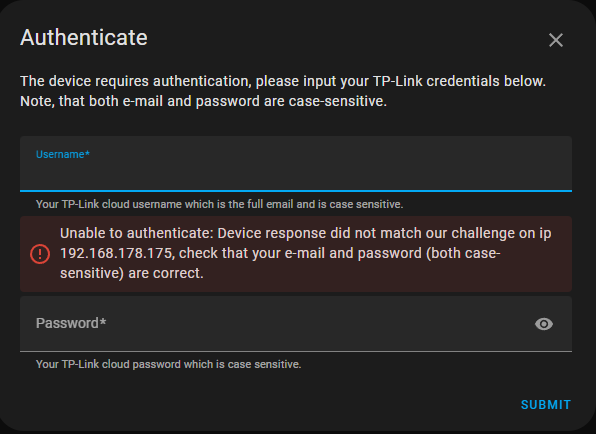The width and height of the screenshot is (596, 434).
Task: Click the 'sensitive) are correct.' error line
Action: [x=132, y=273]
